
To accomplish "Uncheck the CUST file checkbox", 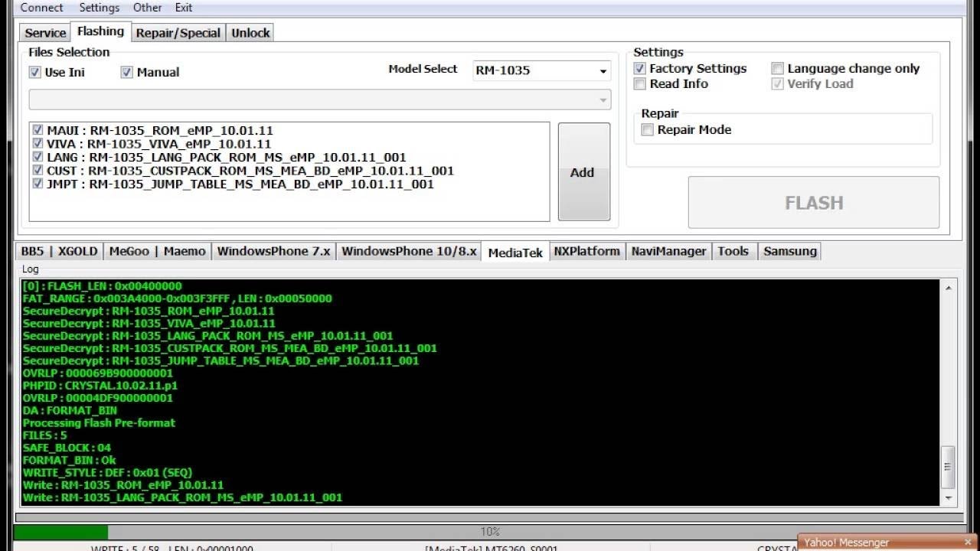I will [38, 170].
